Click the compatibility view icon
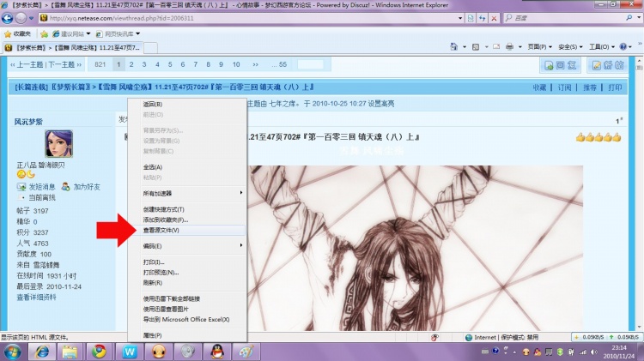This screenshot has width=644, height=361. tap(471, 18)
